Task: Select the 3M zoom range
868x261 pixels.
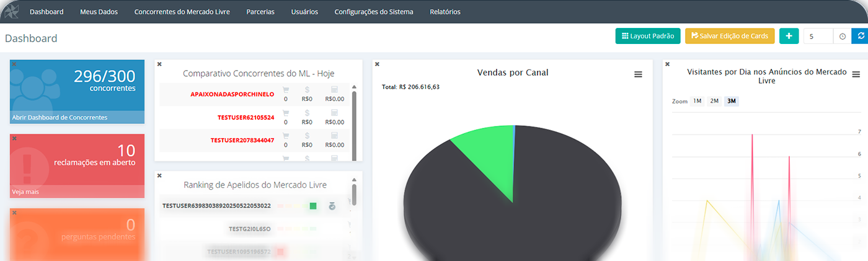Action: 732,101
